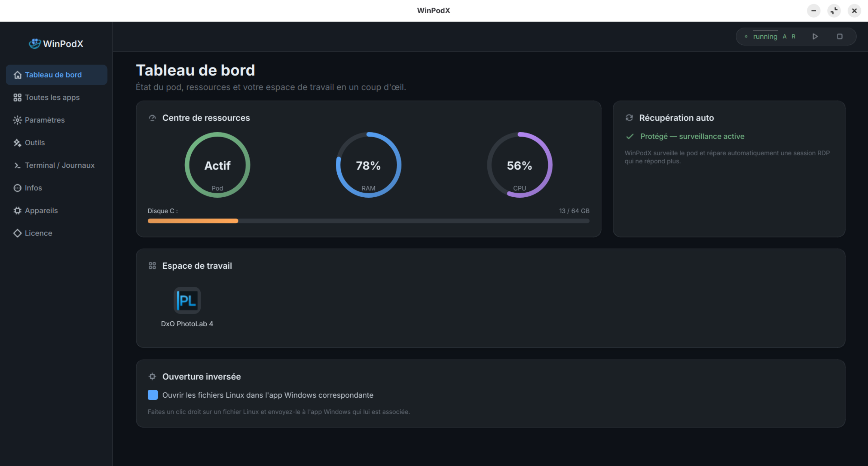Click the diamond icon beside Licence
The image size is (868, 466).
[x=18, y=233]
